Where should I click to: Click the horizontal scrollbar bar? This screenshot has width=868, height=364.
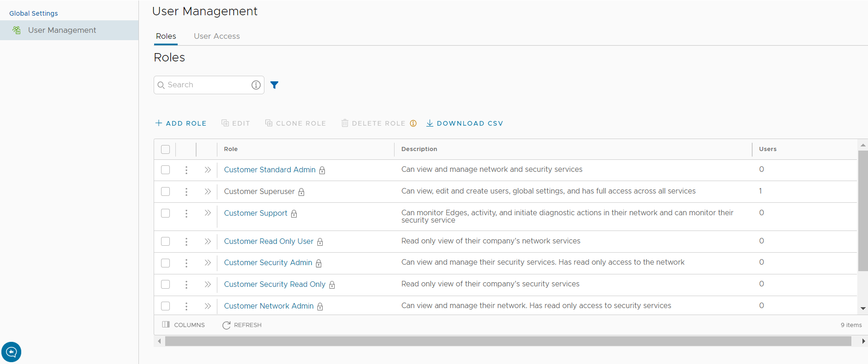pos(508,341)
